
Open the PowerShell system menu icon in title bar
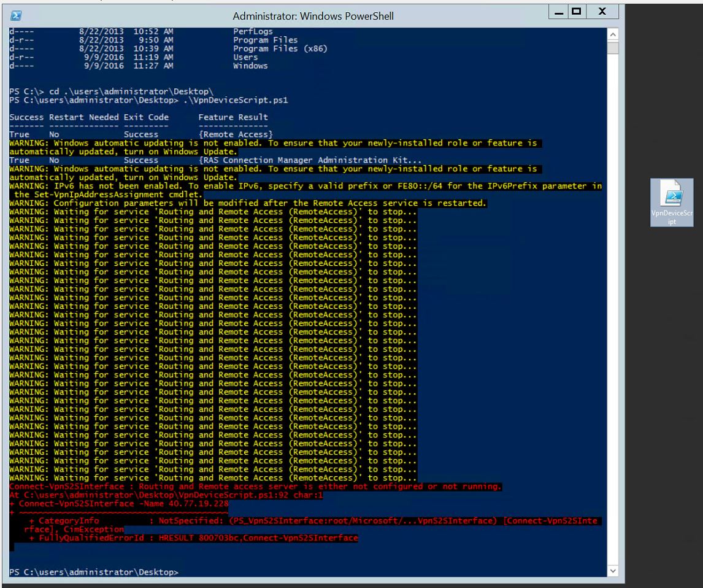pos(17,15)
